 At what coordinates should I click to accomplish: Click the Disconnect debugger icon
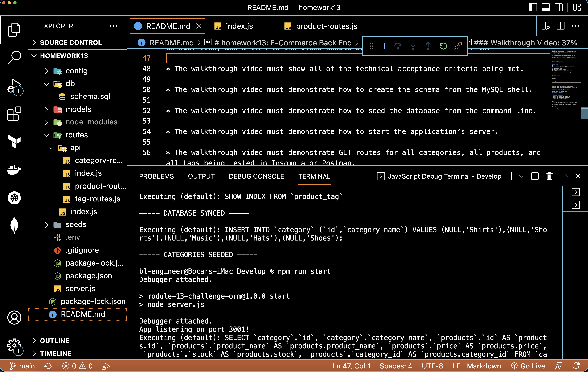tap(458, 46)
